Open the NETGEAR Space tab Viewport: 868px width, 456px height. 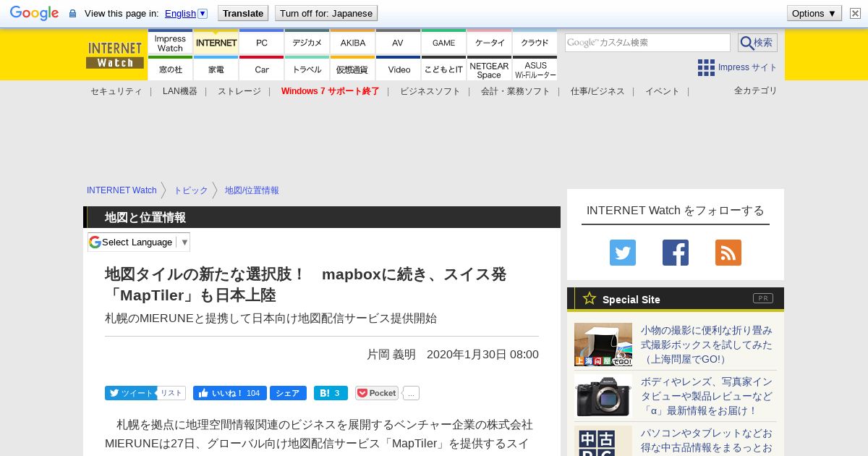[x=489, y=68]
